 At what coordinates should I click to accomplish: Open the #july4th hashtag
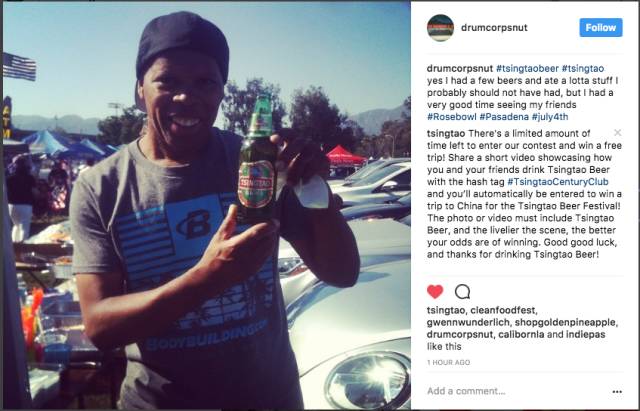[x=550, y=117]
